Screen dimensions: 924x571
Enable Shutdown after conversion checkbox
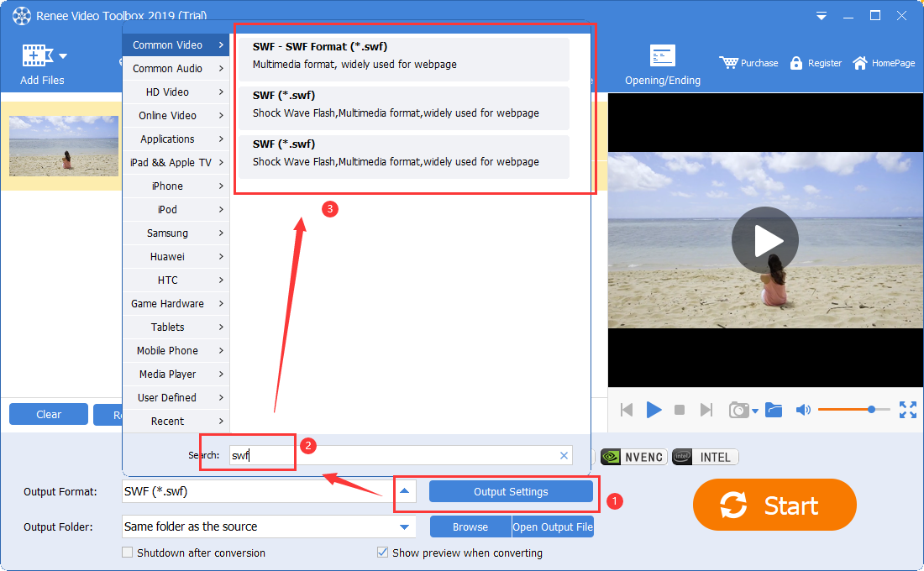point(128,553)
